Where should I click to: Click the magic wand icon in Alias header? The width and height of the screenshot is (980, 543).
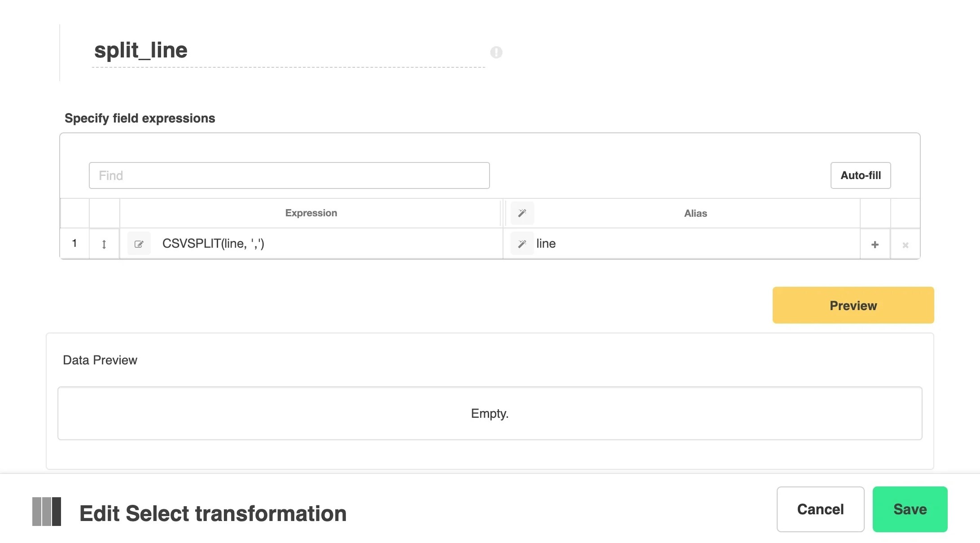(x=522, y=213)
